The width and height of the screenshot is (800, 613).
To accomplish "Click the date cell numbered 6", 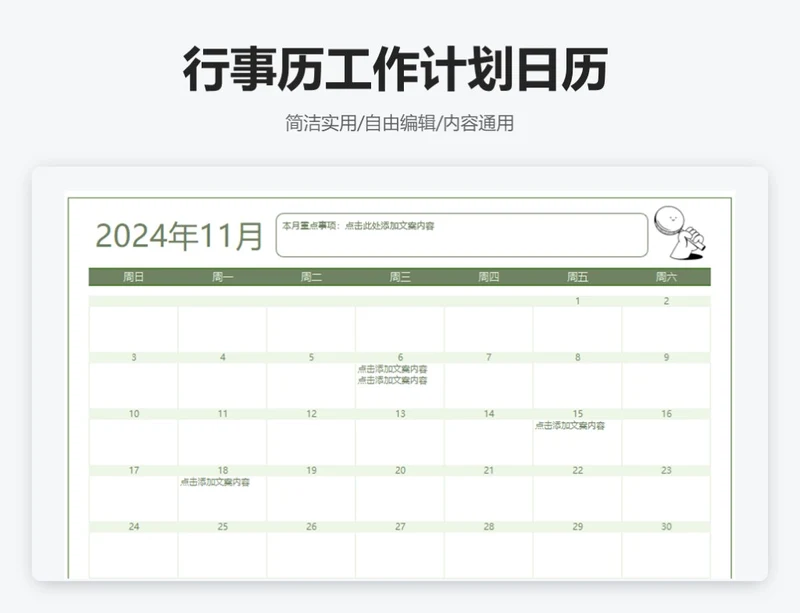I will 400,357.
